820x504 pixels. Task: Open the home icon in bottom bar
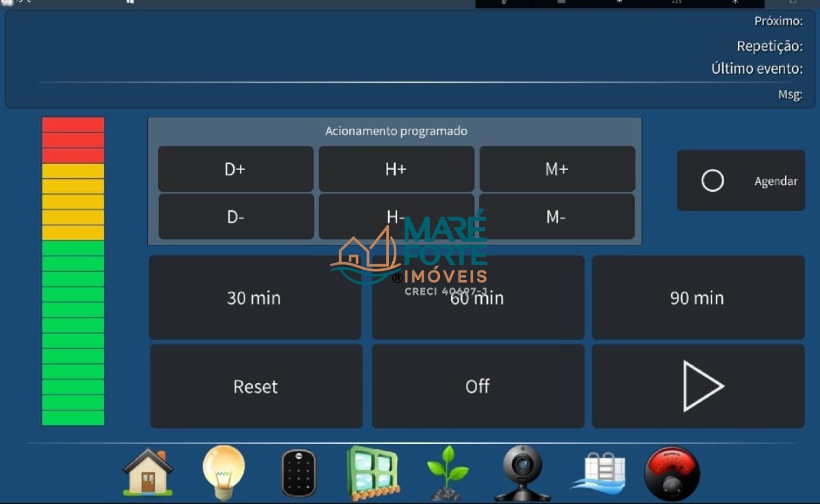[148, 472]
